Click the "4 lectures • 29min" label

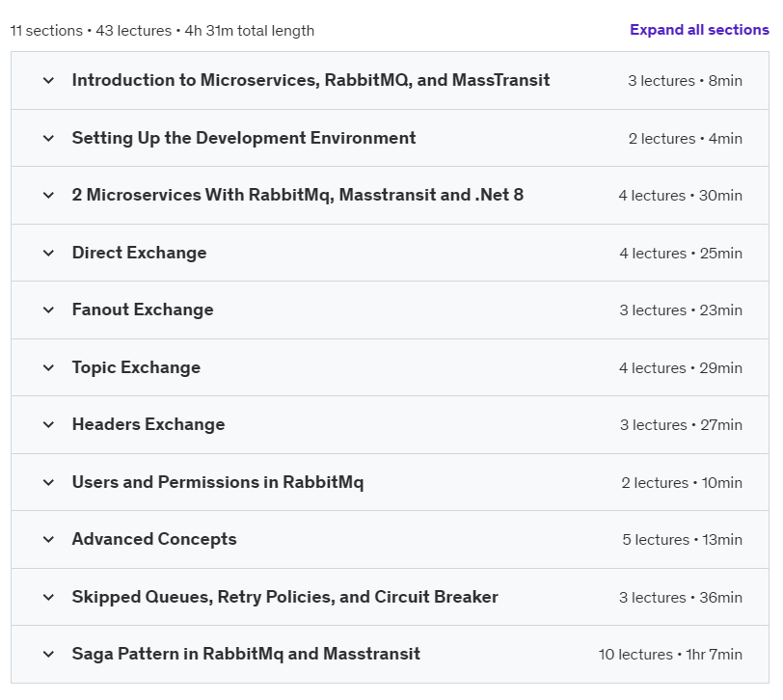click(681, 368)
